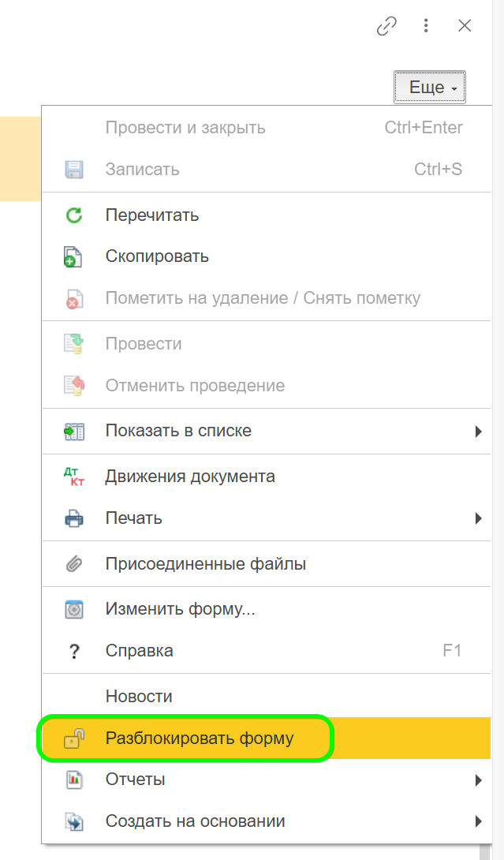This screenshot has width=504, height=860.
Task: Click the Движения документа Дт/Кт icon
Action: (x=73, y=477)
